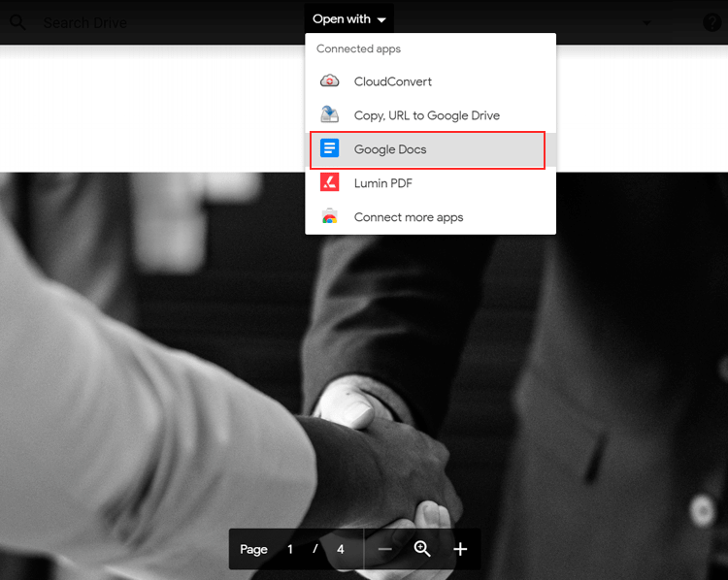Click the current page number field
728x580 pixels.
290,549
